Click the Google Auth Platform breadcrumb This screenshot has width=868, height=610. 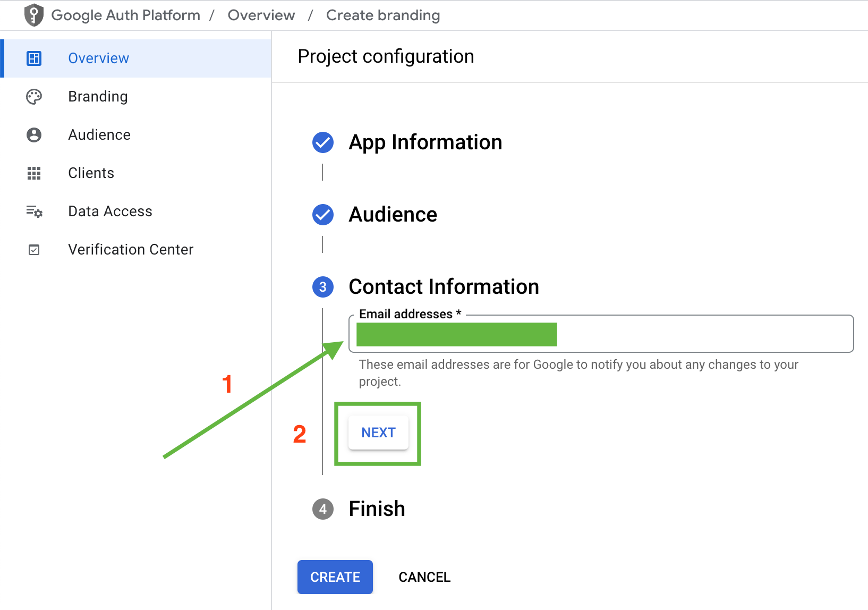[126, 15]
